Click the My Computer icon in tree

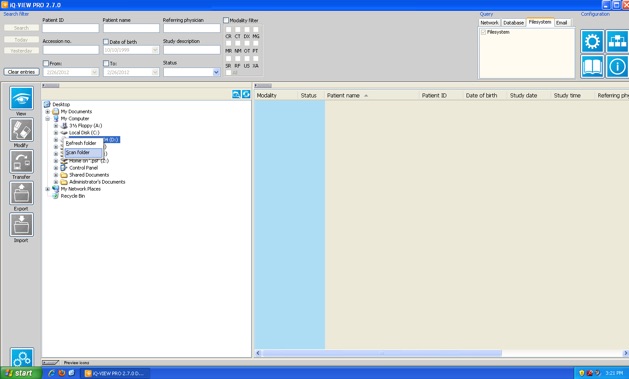click(x=56, y=119)
